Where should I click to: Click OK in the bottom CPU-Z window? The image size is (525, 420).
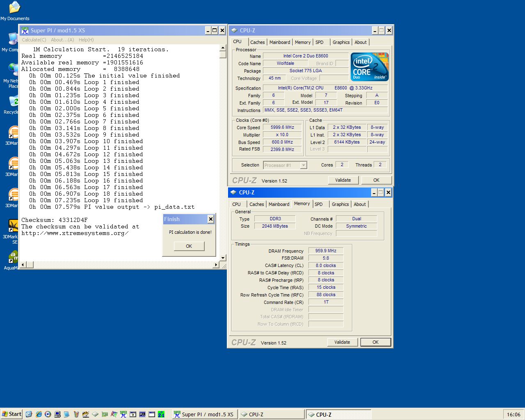point(376,342)
